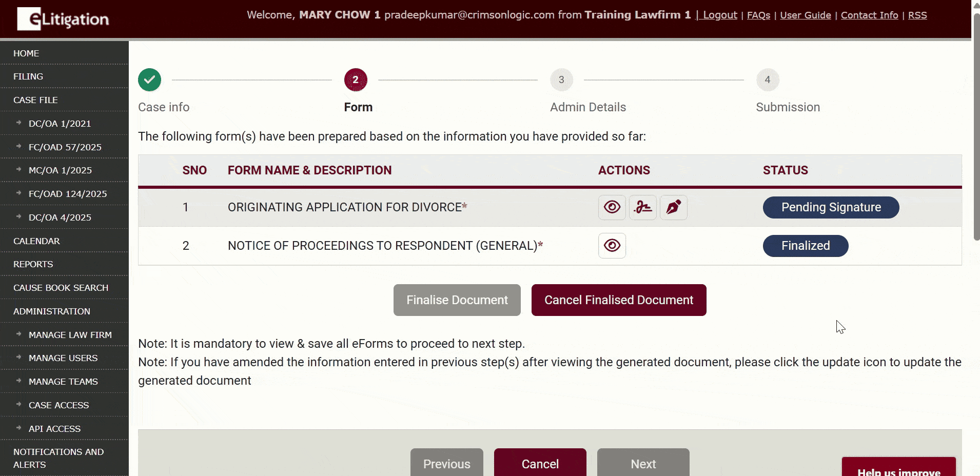Expand the DC/OA 1/2021 case file
The height and width of the screenshot is (476, 980).
pos(60,124)
